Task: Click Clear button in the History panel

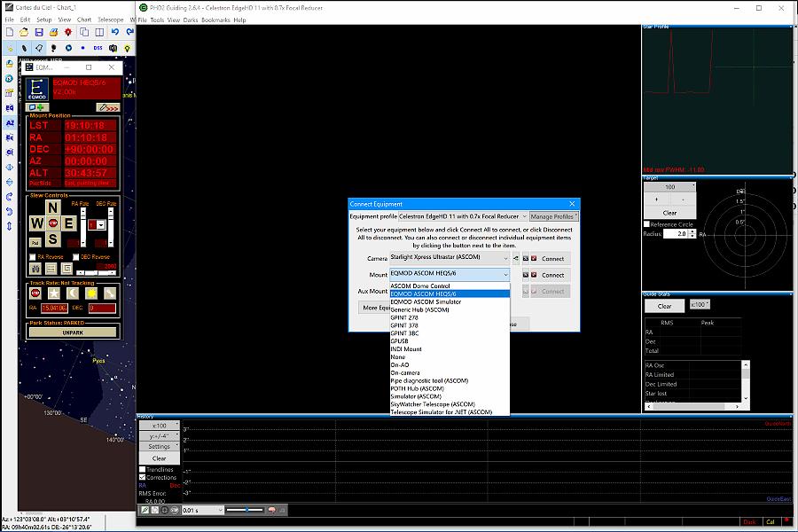Action: 160,458
